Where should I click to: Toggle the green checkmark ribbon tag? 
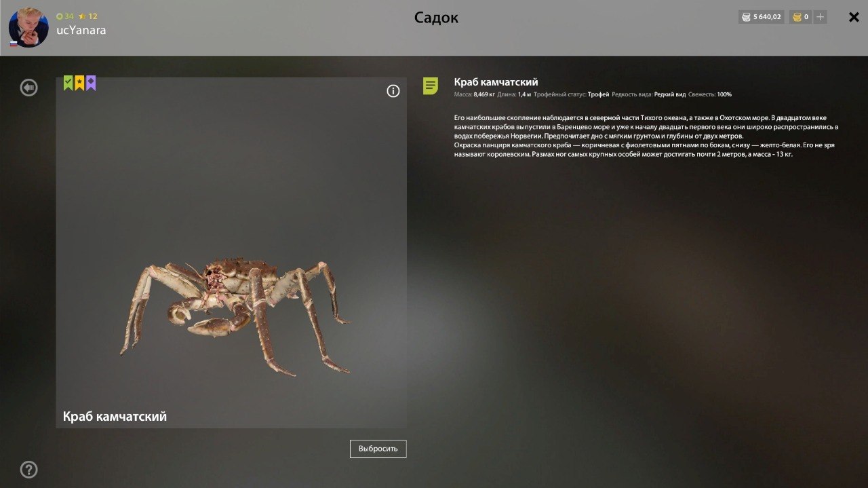click(67, 83)
